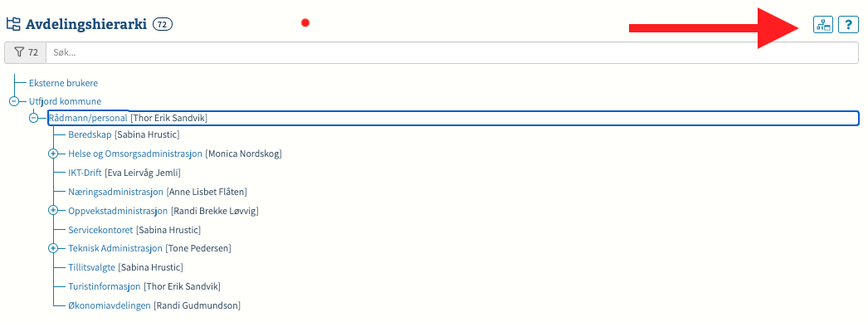This screenshot has height=322, width=868.
Task: Open the Eksterne brukere department
Action: 64,83
